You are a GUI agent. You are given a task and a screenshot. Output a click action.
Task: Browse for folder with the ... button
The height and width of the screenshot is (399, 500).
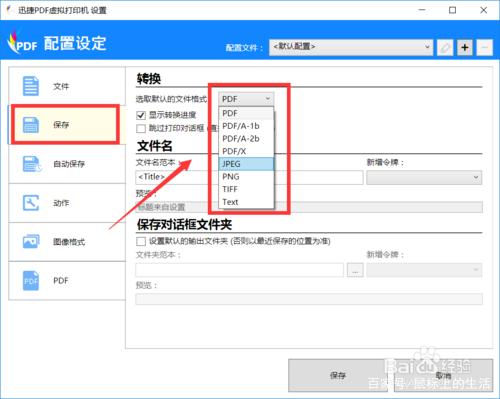[355, 270]
